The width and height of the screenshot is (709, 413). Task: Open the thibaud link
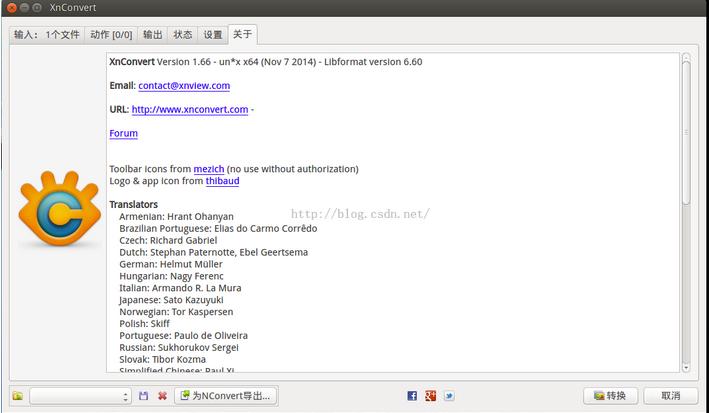[222, 181]
